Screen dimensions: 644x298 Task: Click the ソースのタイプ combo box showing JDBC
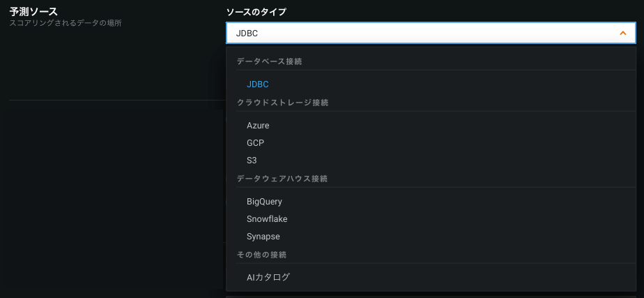pos(418,33)
